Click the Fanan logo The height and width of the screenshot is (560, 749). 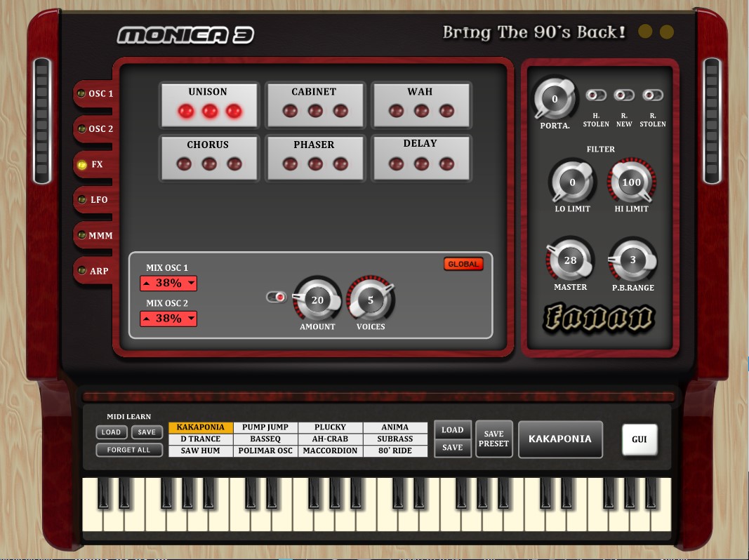click(x=599, y=319)
